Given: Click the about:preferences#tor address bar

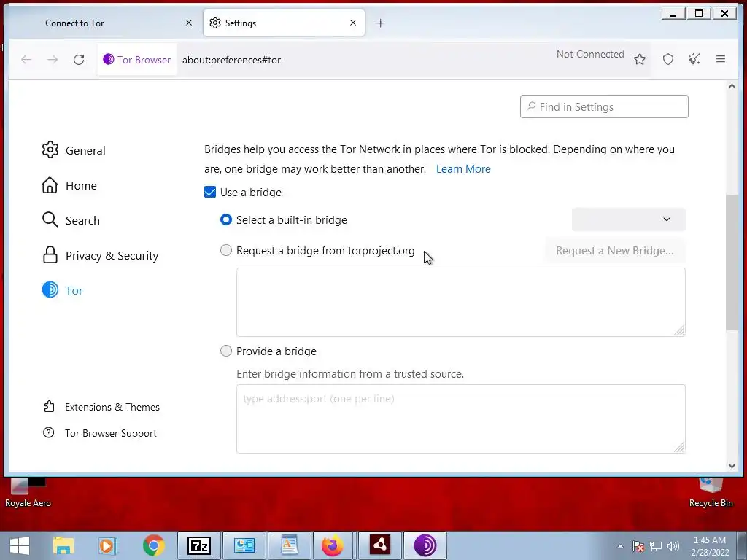Looking at the screenshot, I should pos(231,60).
